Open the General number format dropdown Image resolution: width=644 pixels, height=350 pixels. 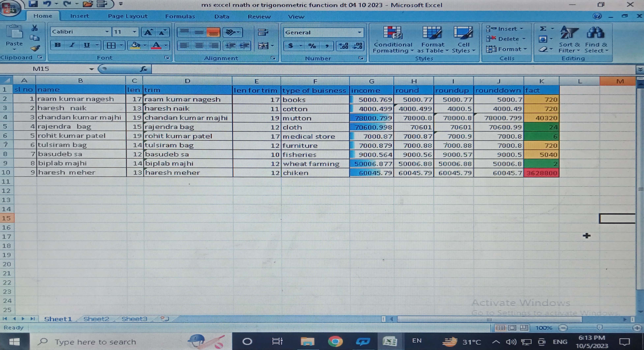(359, 32)
